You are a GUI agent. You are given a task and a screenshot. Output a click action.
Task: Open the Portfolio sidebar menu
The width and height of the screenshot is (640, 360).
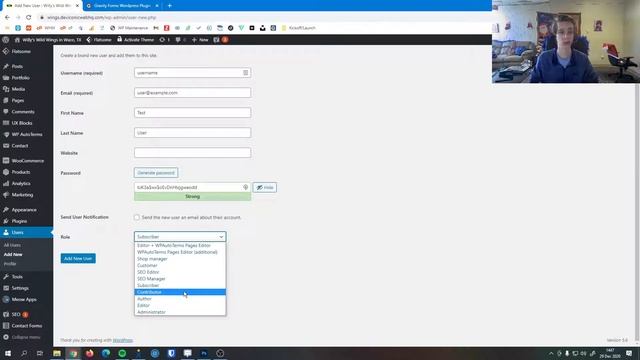click(x=20, y=78)
